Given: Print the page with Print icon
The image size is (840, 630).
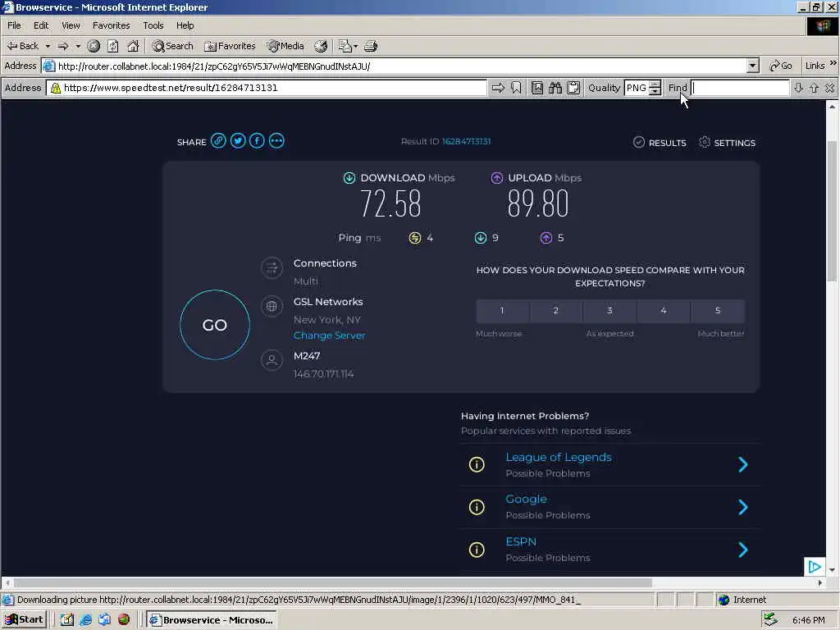Looking at the screenshot, I should coord(371,46).
